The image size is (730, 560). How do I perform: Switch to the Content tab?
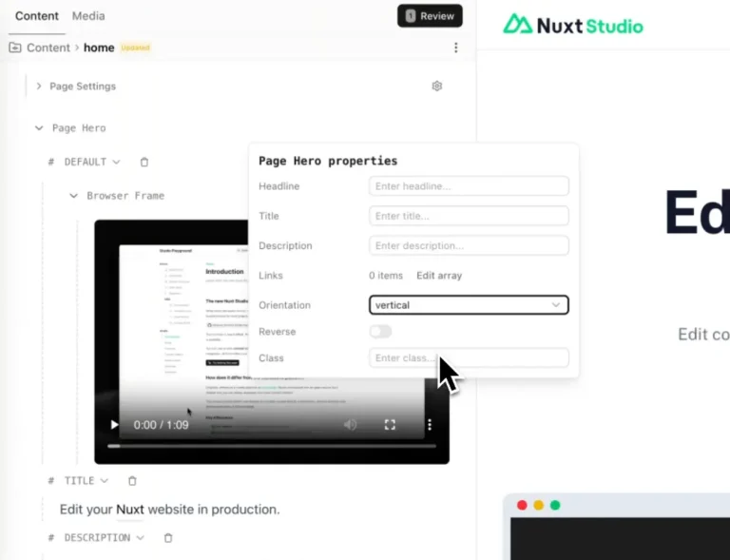click(37, 16)
